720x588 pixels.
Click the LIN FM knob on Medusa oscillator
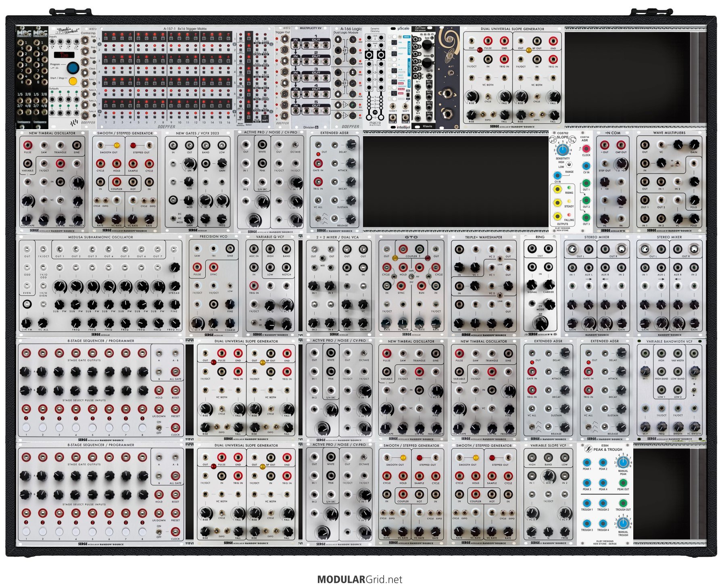coord(27,322)
